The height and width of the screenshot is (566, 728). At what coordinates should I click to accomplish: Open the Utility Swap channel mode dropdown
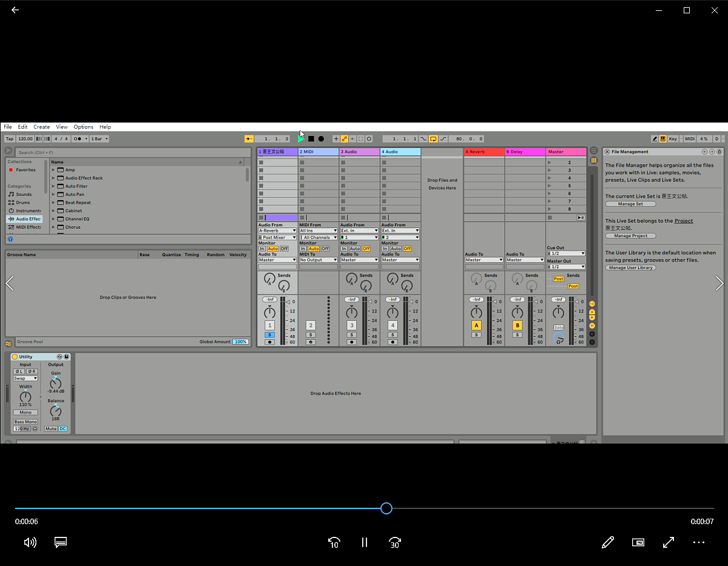click(25, 379)
